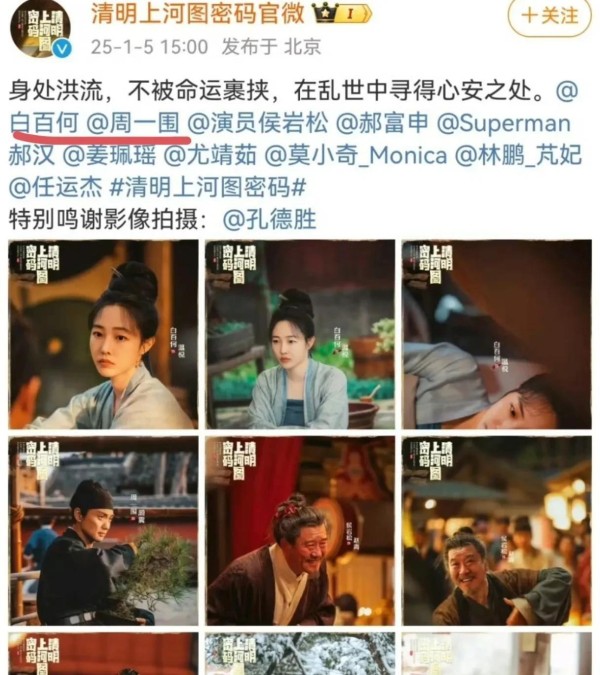Follow the account with +关注 button
Image resolution: width=600 pixels, height=675 pixels.
(550, 16)
